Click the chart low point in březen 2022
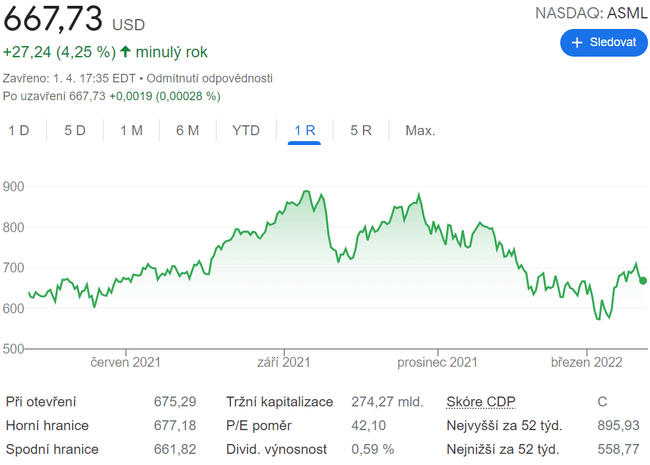This screenshot has width=650, height=465. point(600,318)
